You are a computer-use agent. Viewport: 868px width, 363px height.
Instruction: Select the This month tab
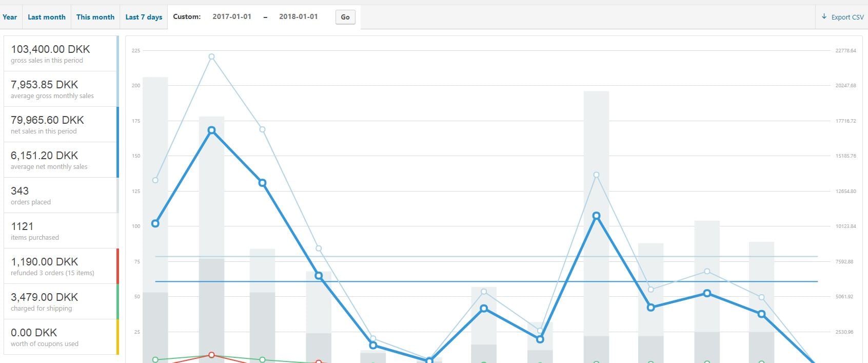(x=95, y=17)
